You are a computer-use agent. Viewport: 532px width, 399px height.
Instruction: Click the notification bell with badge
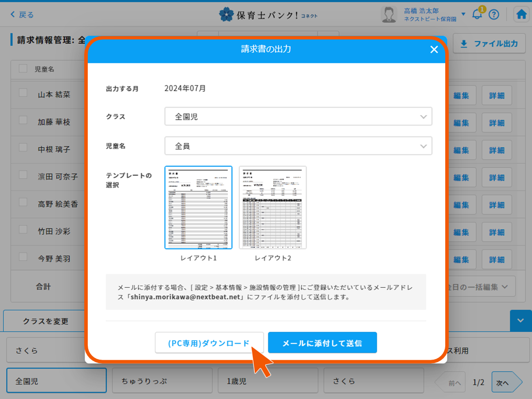(x=477, y=14)
